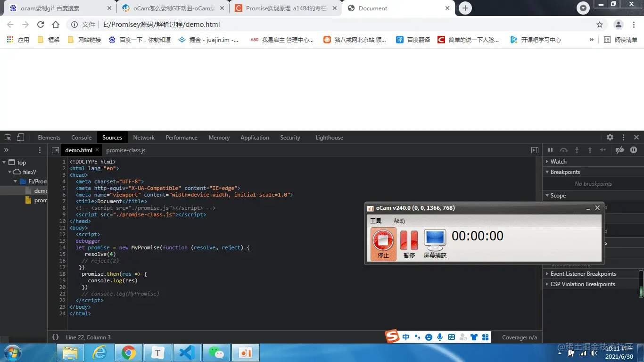Image resolution: width=644 pixels, height=362 pixels.
Task: Switch to the Elements tab
Action: tap(49, 138)
